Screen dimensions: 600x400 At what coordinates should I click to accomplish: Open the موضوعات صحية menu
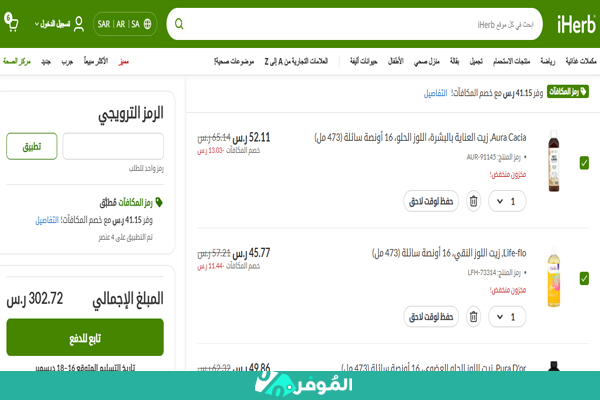click(x=234, y=61)
